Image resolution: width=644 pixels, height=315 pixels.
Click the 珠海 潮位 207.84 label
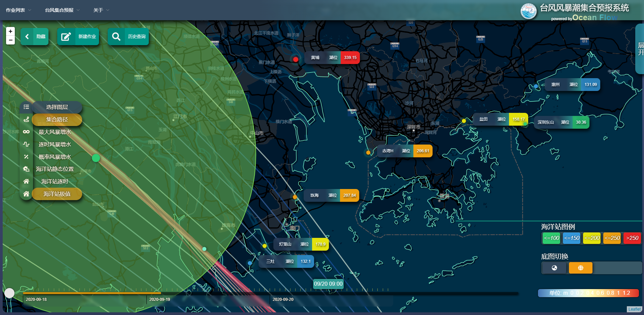pos(331,195)
